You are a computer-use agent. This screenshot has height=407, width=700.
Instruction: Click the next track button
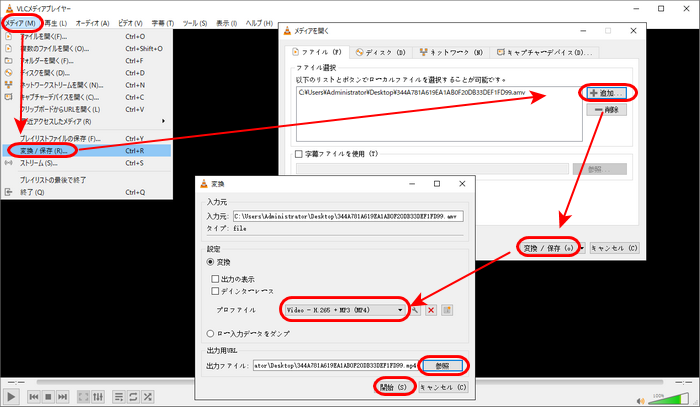62,396
